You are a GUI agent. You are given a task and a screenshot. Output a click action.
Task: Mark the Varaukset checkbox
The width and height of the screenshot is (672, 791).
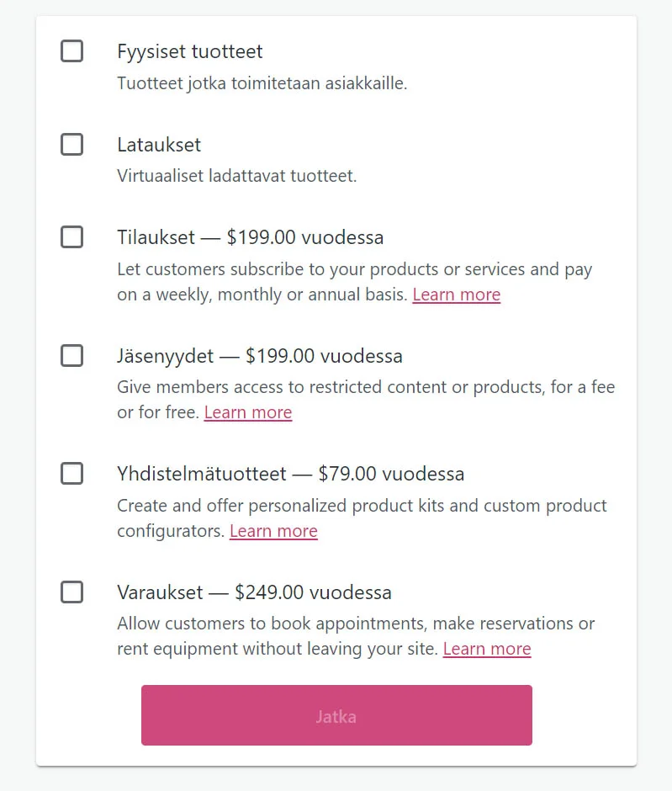coord(72,592)
